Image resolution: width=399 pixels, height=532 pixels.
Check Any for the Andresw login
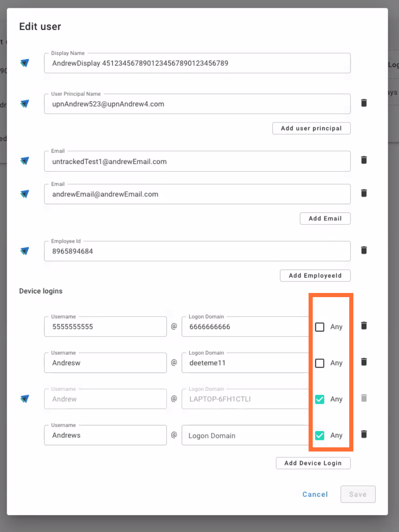[x=320, y=363]
